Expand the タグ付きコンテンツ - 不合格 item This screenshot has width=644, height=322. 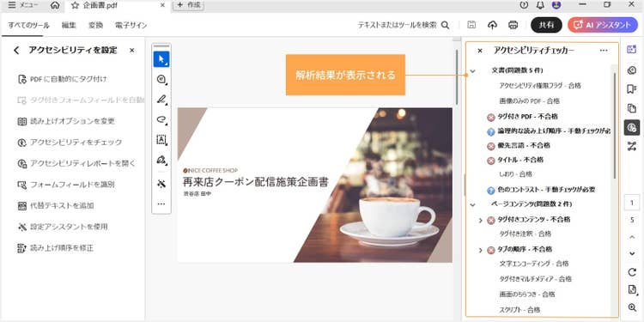click(481, 221)
